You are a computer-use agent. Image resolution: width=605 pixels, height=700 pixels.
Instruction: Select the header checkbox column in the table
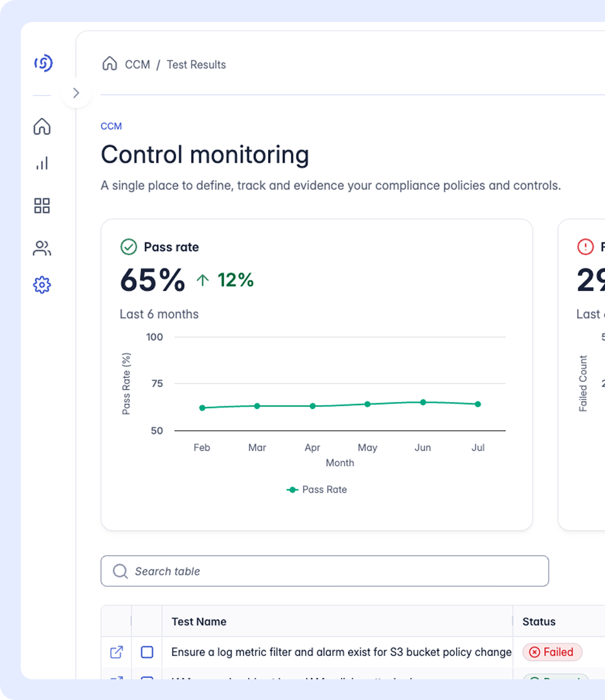(147, 622)
